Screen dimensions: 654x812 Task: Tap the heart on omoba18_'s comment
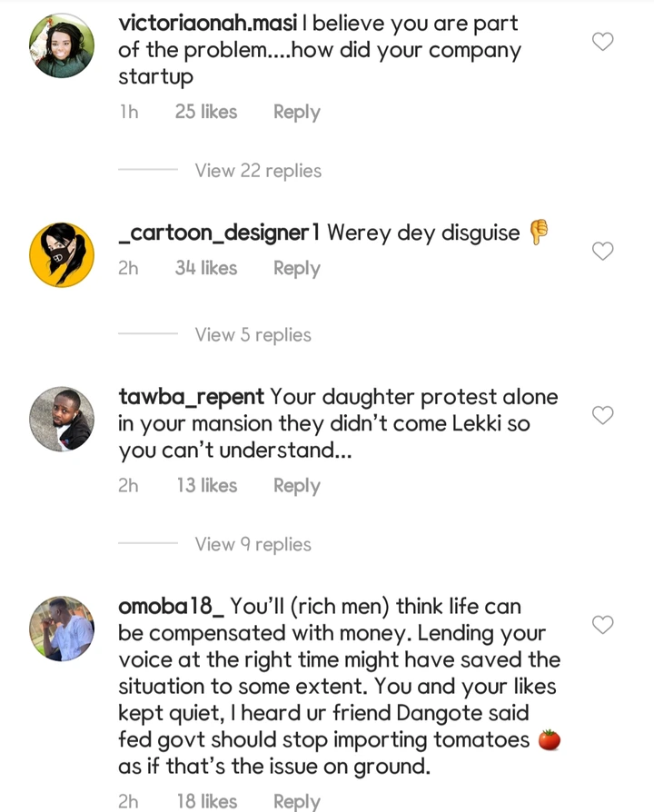click(x=602, y=625)
